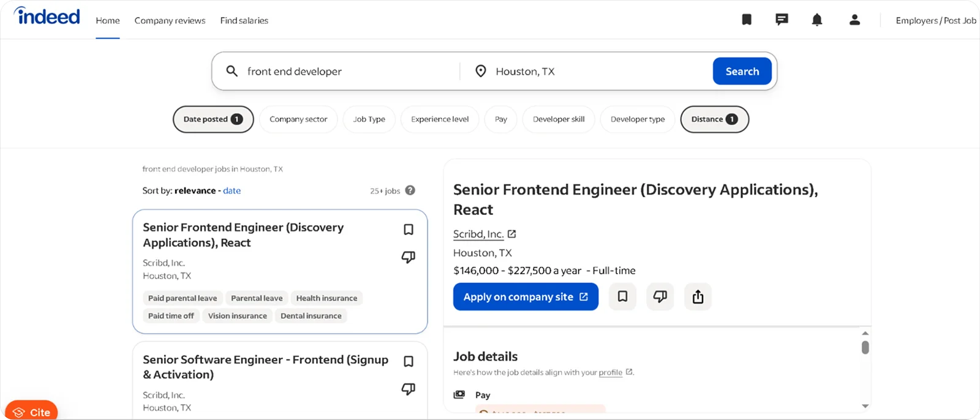This screenshot has width=980, height=420.
Task: Click the jobs count help icon
Action: 410,190
